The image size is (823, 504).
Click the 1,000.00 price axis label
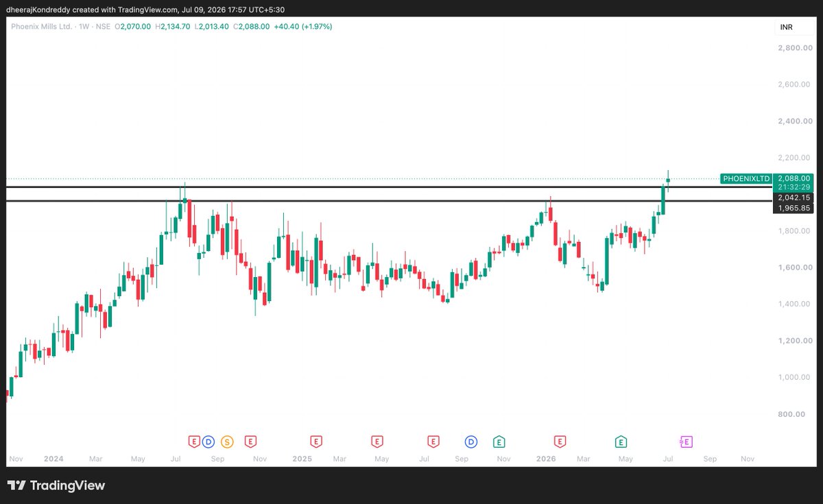click(795, 377)
